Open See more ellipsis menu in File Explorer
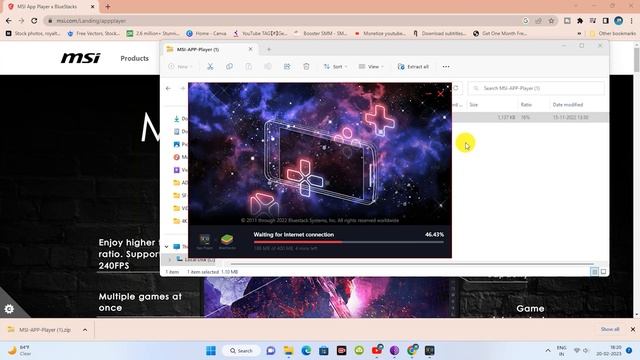 click(446, 67)
